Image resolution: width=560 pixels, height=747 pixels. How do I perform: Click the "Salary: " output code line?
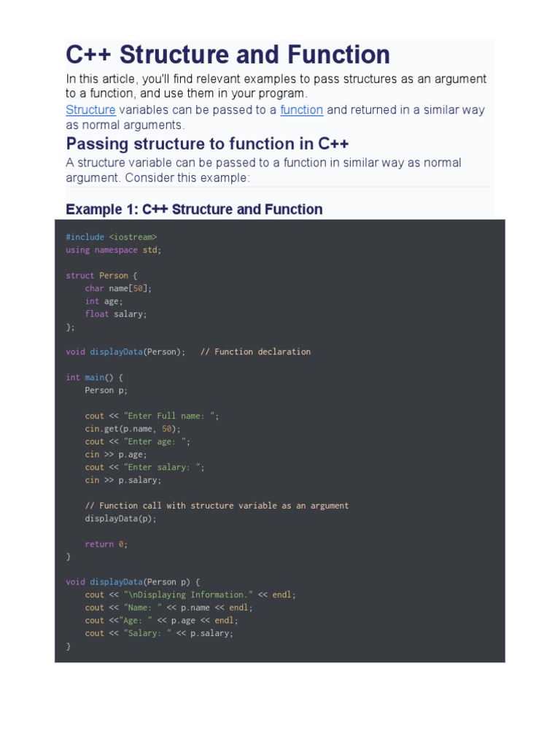click(159, 633)
